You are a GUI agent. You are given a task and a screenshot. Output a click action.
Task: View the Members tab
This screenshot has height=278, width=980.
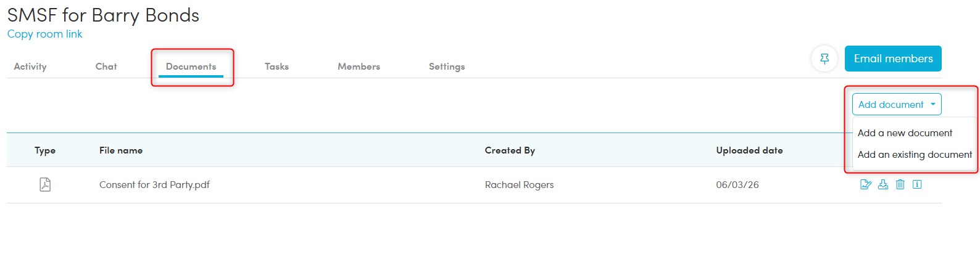[x=359, y=67]
